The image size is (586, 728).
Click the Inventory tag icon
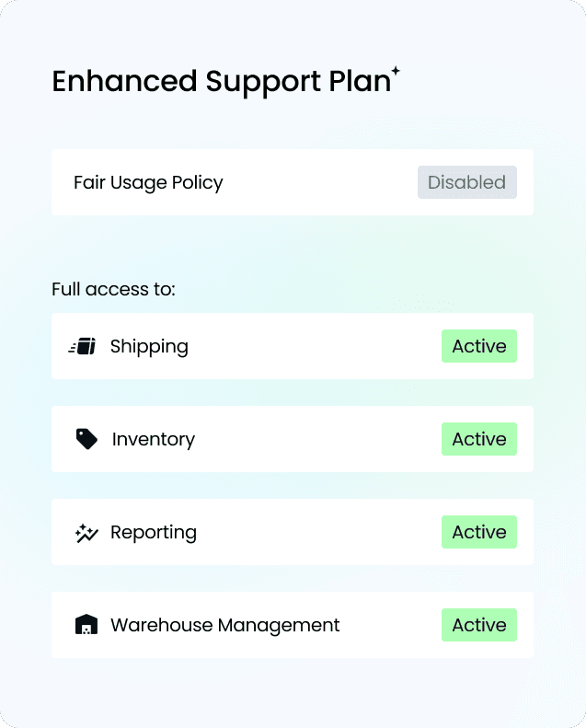tap(86, 439)
